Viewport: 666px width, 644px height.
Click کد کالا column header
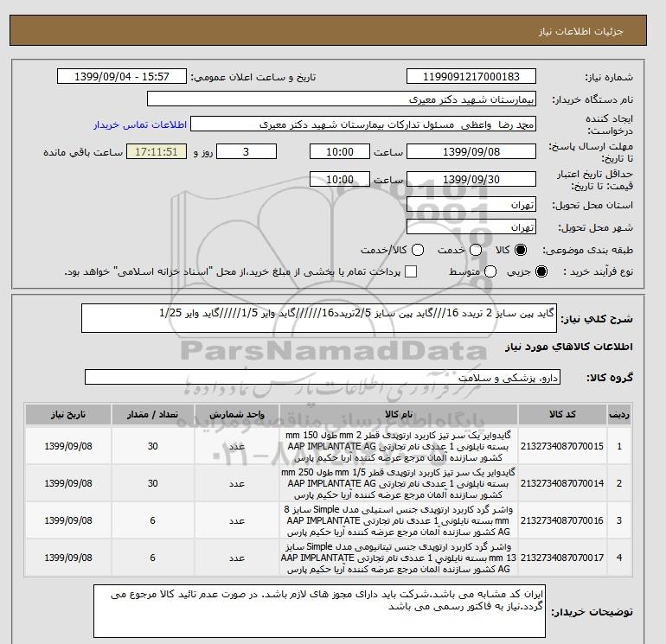pyautogui.click(x=562, y=414)
